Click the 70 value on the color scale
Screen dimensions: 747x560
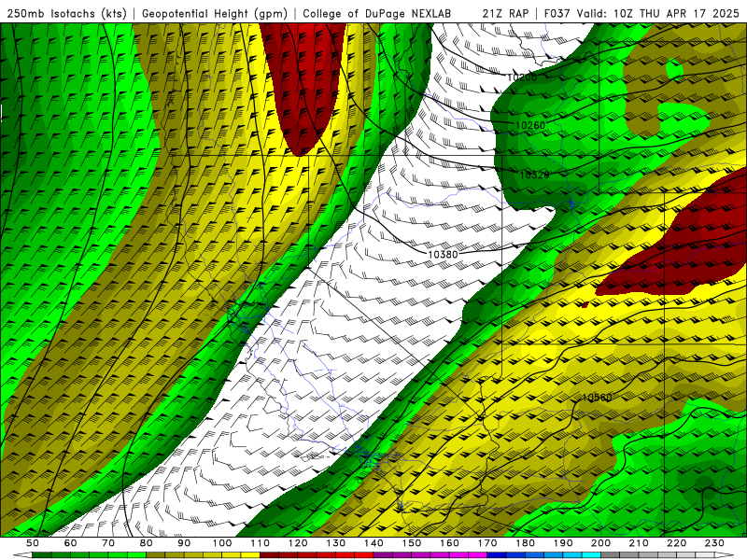point(108,543)
